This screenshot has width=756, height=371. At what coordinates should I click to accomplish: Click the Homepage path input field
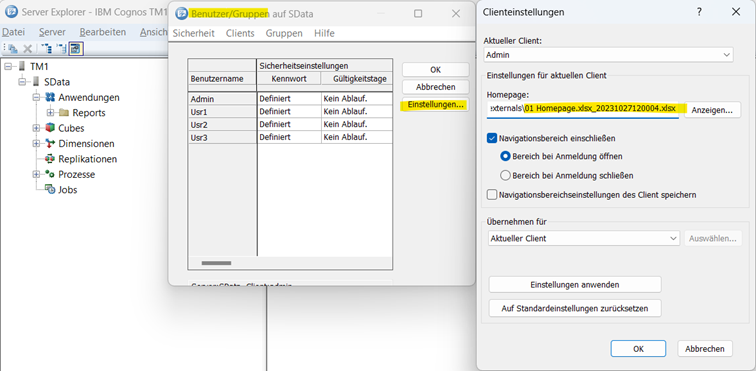[582, 109]
